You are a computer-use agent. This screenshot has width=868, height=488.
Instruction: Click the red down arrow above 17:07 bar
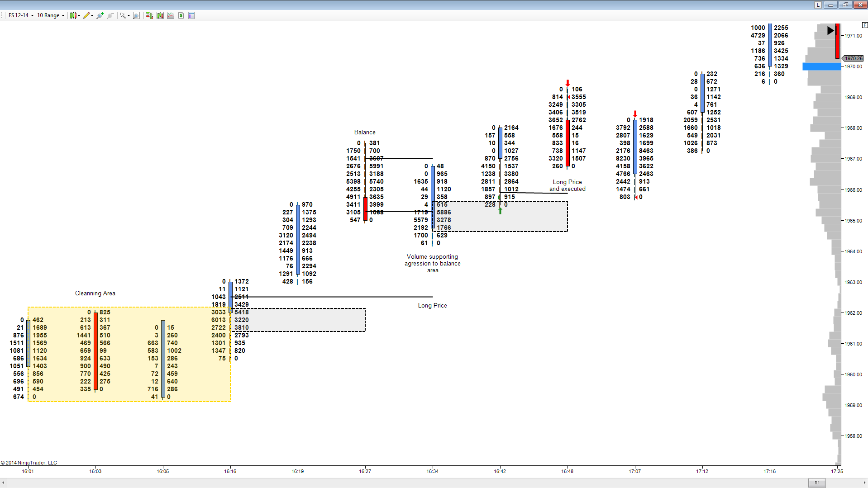pos(635,114)
